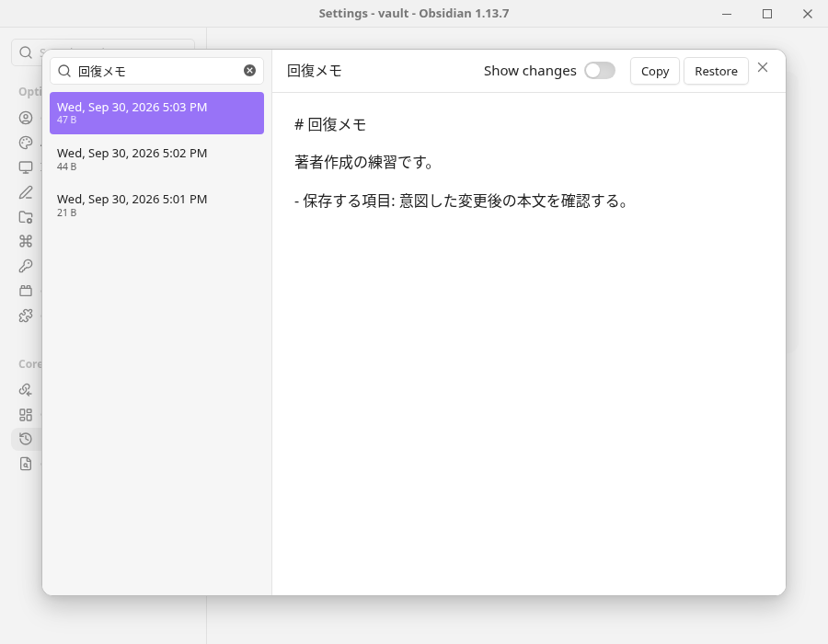Open the Files and links folder icon
This screenshot has height=644, width=828.
click(26, 217)
